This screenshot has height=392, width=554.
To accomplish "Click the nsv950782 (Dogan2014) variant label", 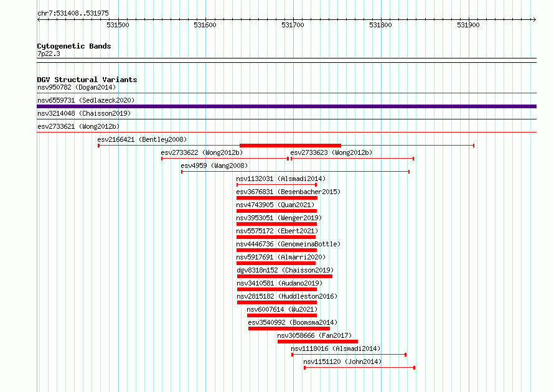I will coord(77,87).
